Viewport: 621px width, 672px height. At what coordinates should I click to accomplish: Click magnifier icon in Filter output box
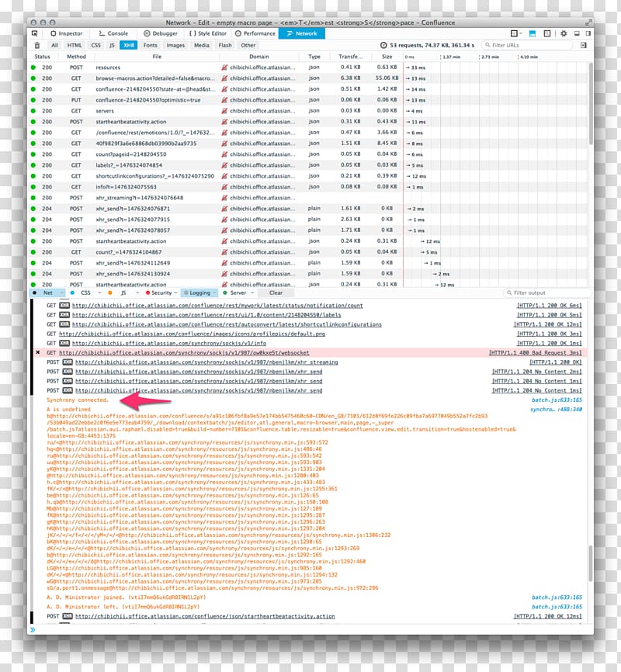click(509, 293)
